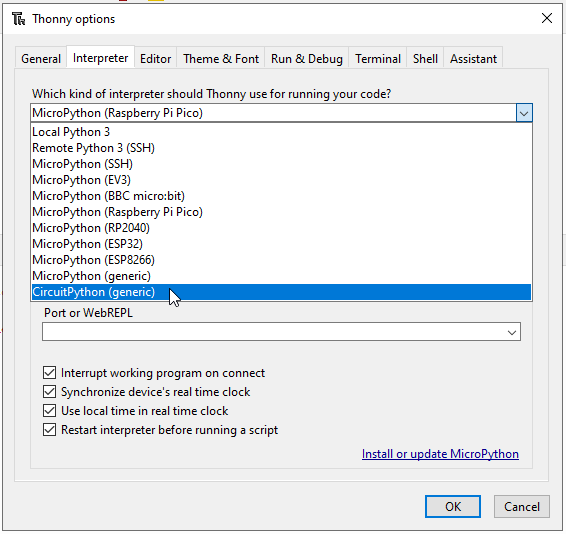Open the Assistant tab
Image resolution: width=566 pixels, height=534 pixels.
473,58
